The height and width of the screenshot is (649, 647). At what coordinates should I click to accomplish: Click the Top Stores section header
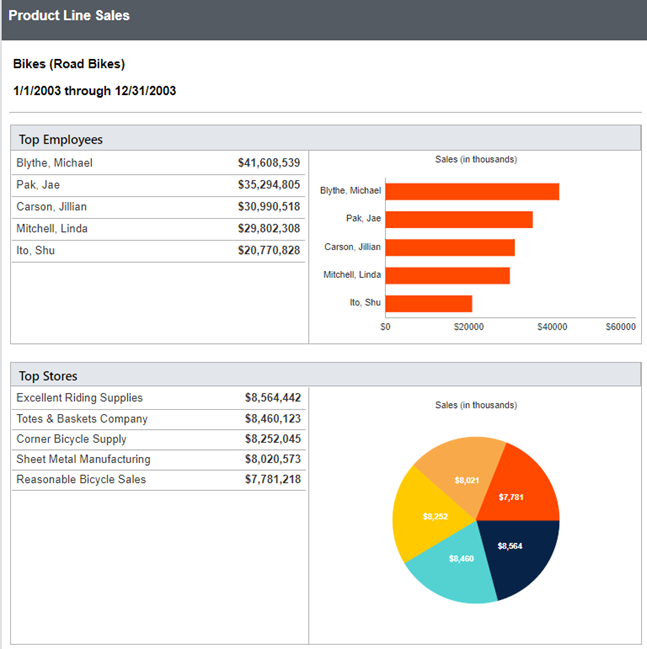48,376
